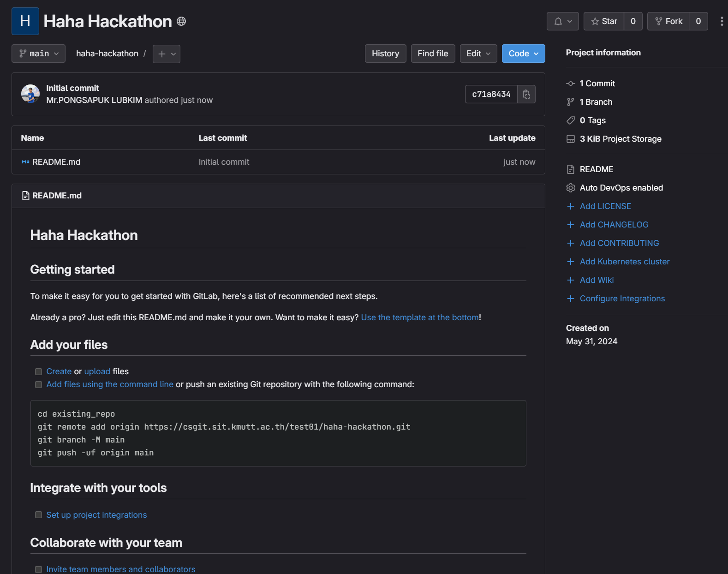Click the upload link
The height and width of the screenshot is (574, 728).
click(x=97, y=371)
